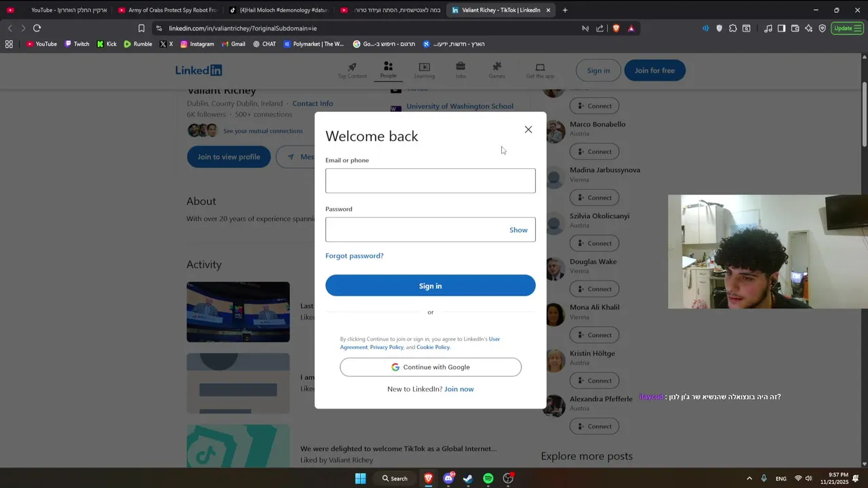The width and height of the screenshot is (868, 488).
Task: Open Discord from the taskbar
Action: [x=448, y=479]
